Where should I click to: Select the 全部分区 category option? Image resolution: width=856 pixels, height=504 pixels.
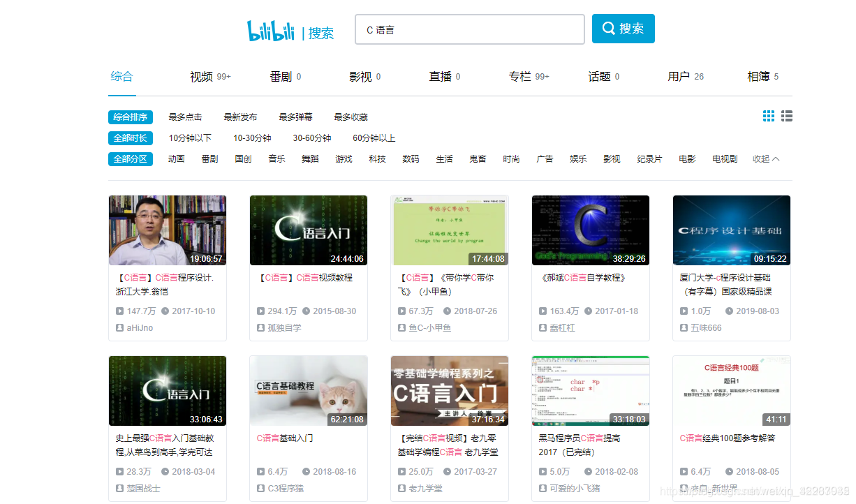point(131,158)
